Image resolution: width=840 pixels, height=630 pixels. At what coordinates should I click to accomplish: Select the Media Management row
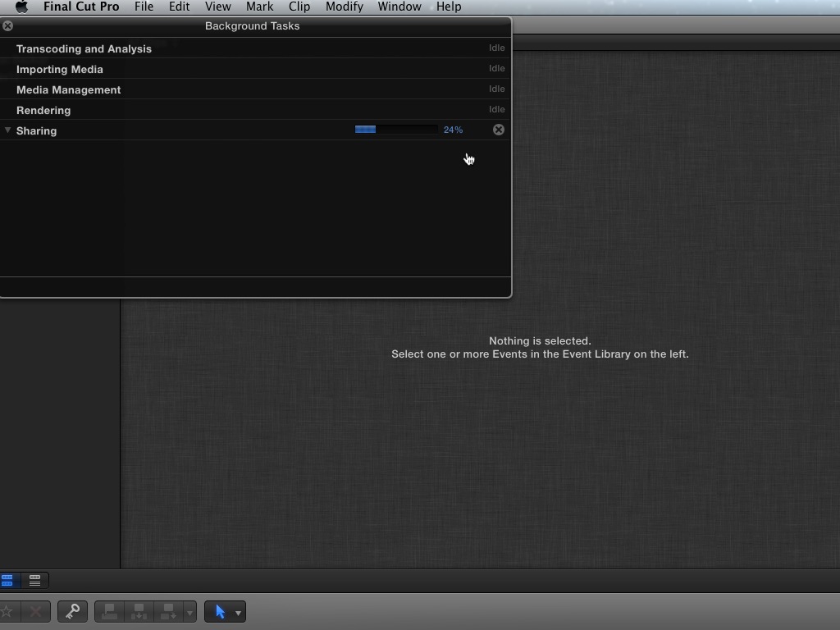[256, 89]
